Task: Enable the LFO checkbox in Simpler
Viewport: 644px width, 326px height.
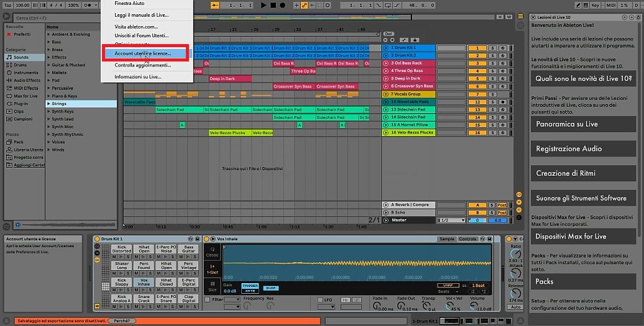Action: click(x=320, y=300)
